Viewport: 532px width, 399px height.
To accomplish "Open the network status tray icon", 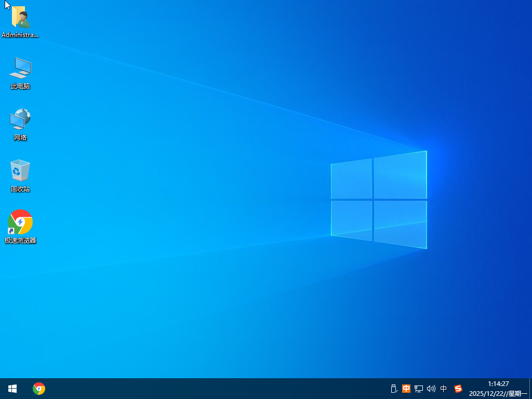I will click(418, 389).
